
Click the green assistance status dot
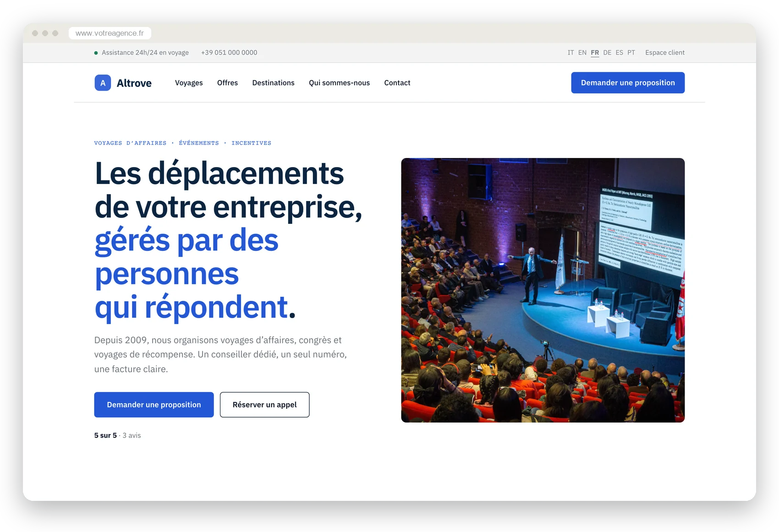(96, 53)
